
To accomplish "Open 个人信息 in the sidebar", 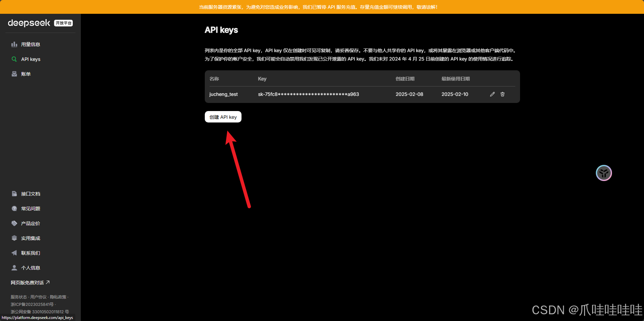I will [31, 268].
